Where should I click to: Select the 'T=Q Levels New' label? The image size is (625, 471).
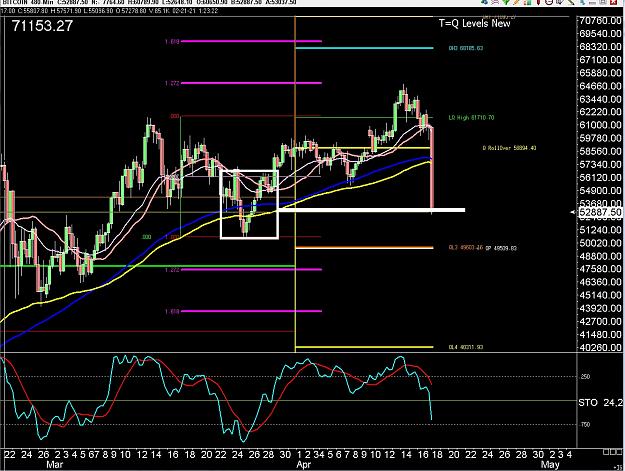474,23
